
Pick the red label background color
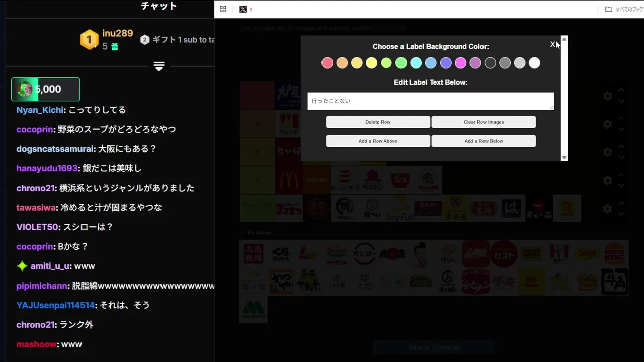pyautogui.click(x=328, y=63)
